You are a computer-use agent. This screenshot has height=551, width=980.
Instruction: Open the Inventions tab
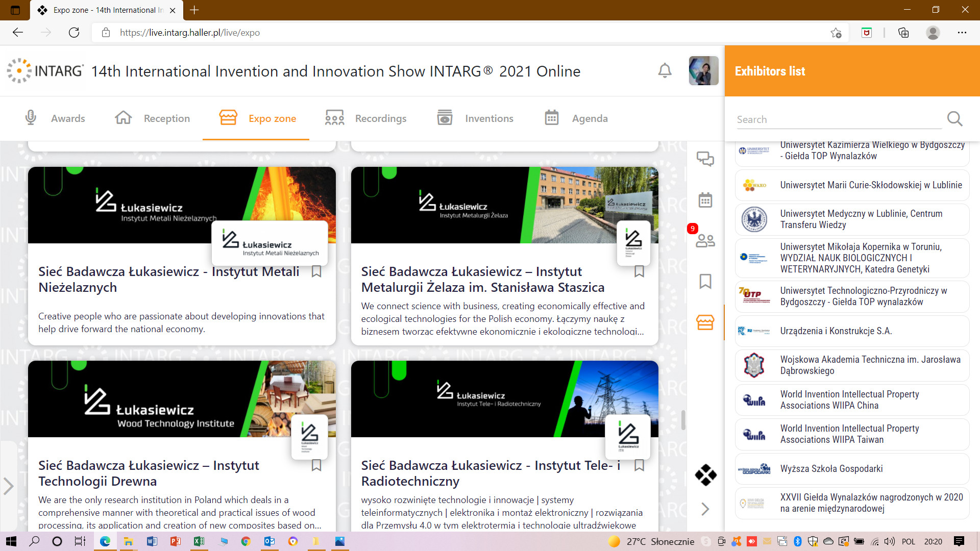pos(475,118)
